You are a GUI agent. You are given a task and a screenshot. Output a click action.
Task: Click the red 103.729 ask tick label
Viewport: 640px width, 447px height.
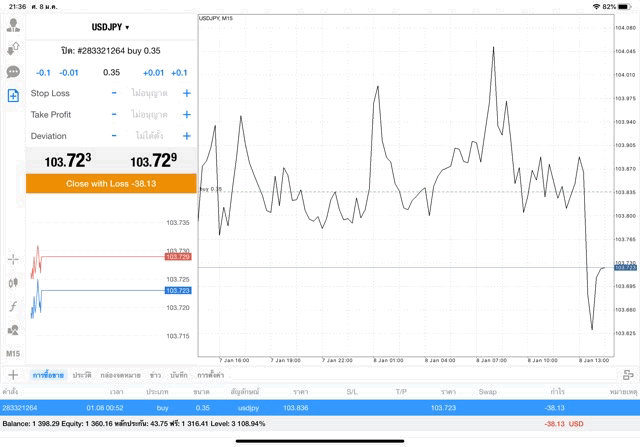pos(178,257)
